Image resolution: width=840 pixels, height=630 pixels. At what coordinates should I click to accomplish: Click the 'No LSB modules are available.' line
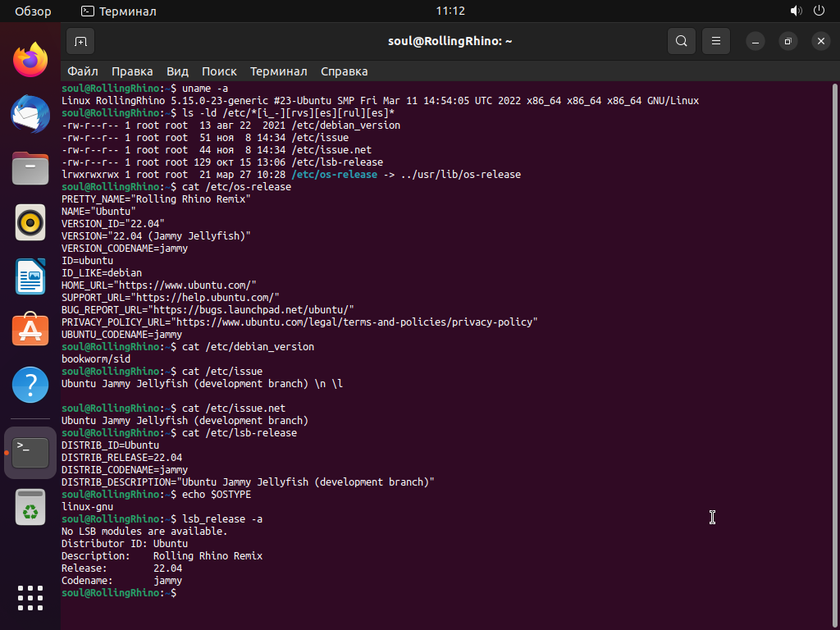144,532
